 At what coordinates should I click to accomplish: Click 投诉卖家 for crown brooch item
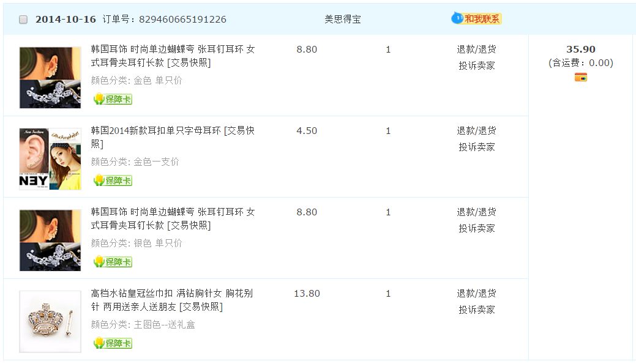tap(476, 310)
